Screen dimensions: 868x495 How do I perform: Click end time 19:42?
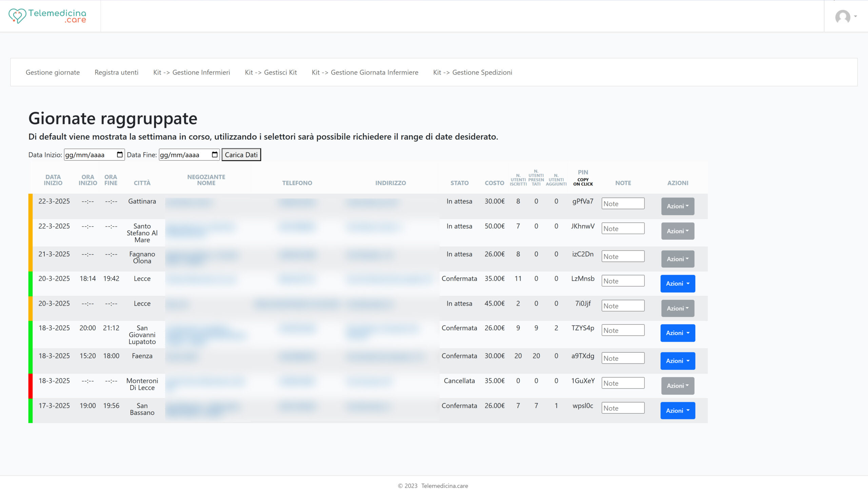coord(111,278)
